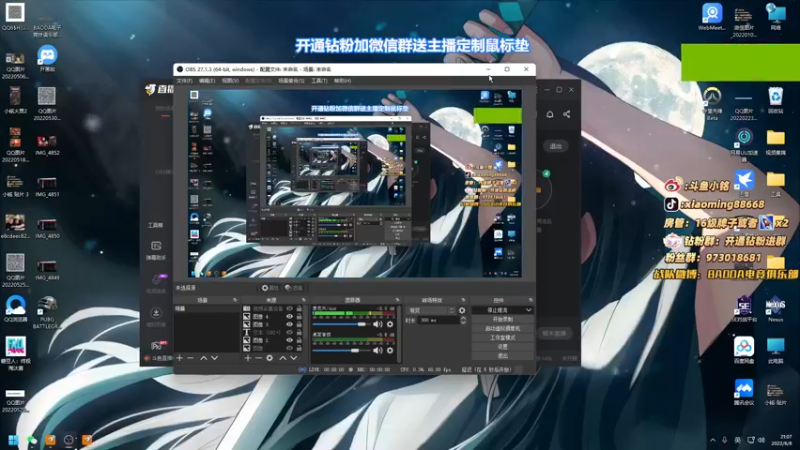Enable 工作室模式 studio mode
The image size is (800, 450).
click(x=503, y=338)
